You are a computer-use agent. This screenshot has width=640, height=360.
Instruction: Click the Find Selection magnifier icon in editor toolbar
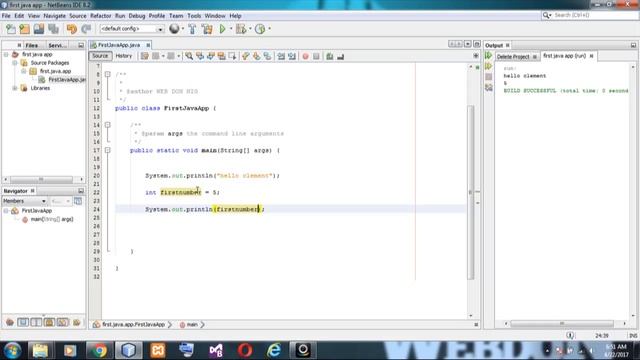[x=189, y=56]
